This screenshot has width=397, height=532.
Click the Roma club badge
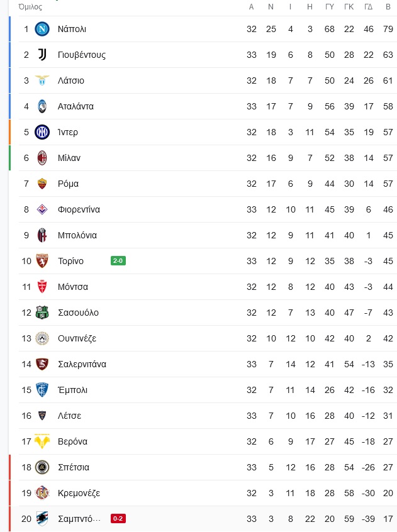(42, 184)
